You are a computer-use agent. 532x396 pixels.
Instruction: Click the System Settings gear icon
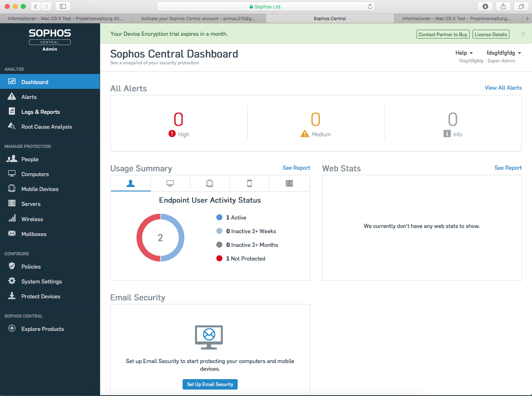pyautogui.click(x=12, y=281)
